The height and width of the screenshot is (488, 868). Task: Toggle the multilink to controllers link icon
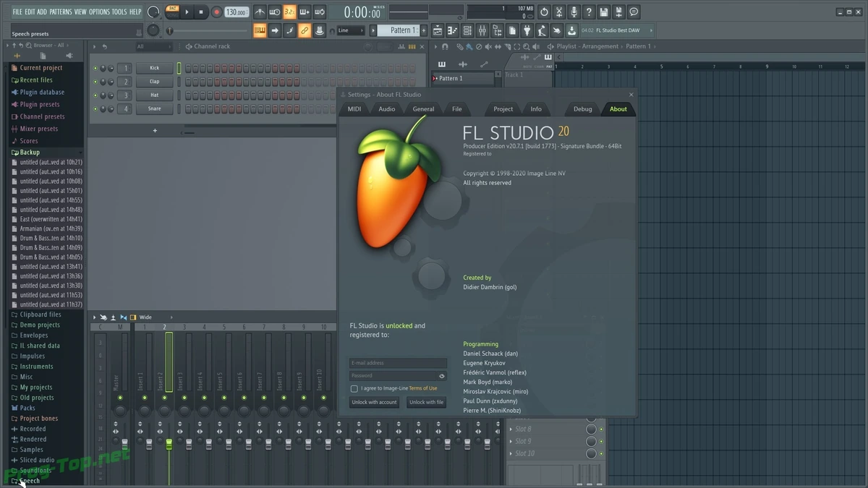coord(305,30)
